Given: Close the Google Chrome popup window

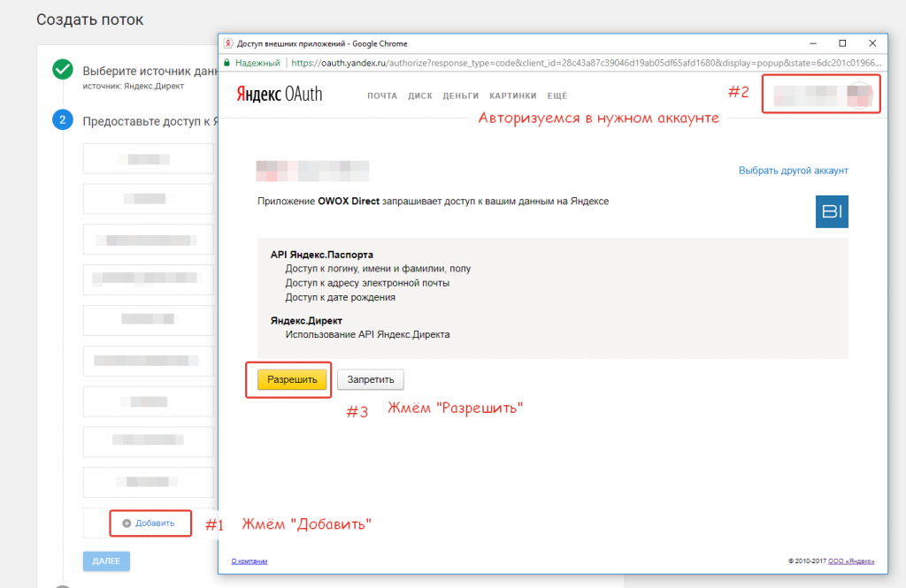Looking at the screenshot, I should click(872, 43).
